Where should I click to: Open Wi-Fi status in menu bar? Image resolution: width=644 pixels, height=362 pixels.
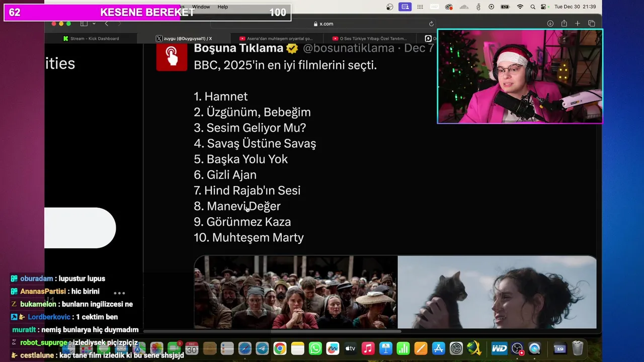pyautogui.click(x=520, y=7)
